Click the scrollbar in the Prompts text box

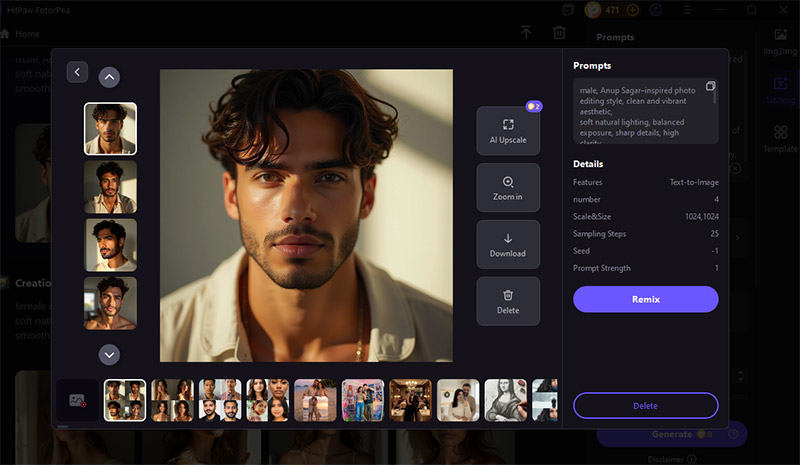[716, 96]
